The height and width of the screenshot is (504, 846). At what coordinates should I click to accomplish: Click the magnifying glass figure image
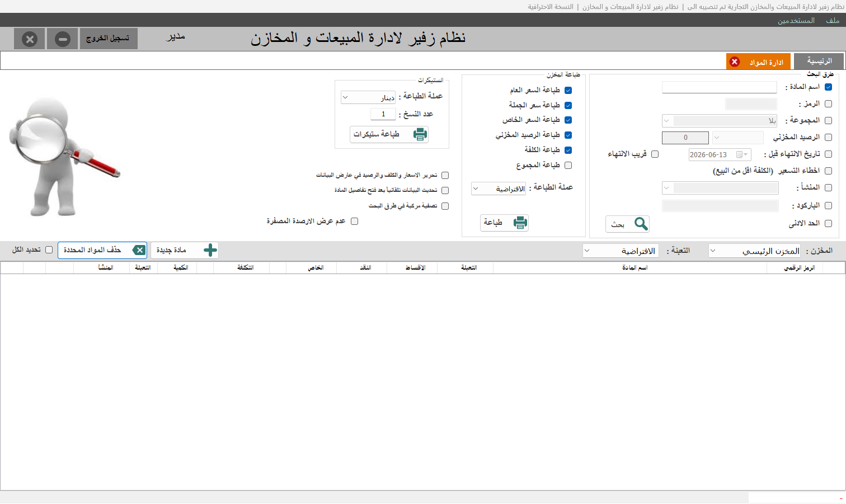(64, 156)
